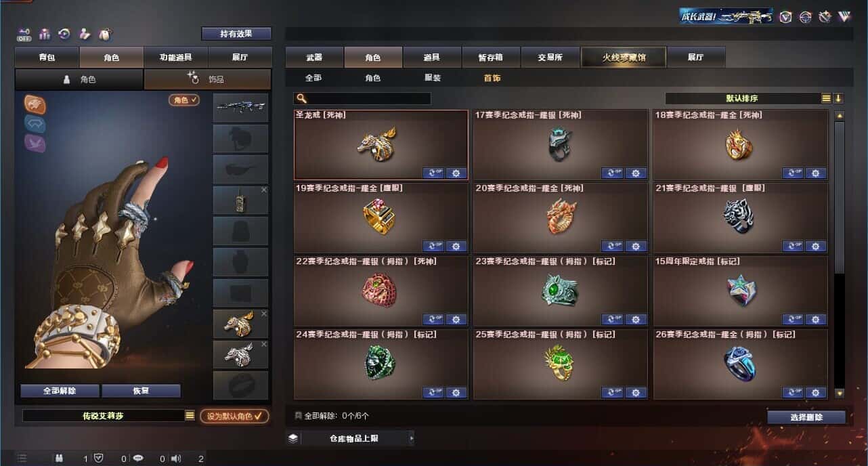Screen dimensions: 868x466
Task: Switch to the 火线珍藏馆 tab
Action: (x=624, y=58)
